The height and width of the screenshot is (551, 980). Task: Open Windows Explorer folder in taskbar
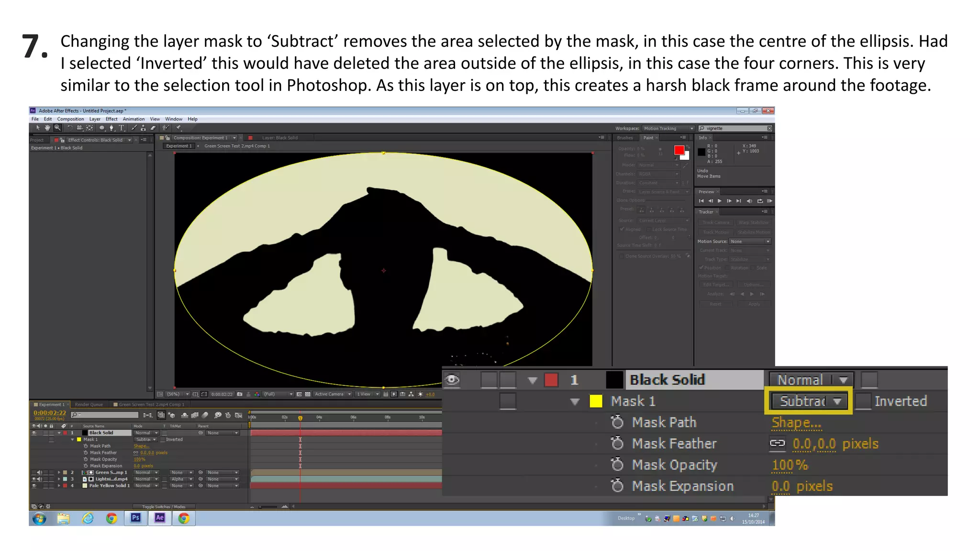click(63, 518)
